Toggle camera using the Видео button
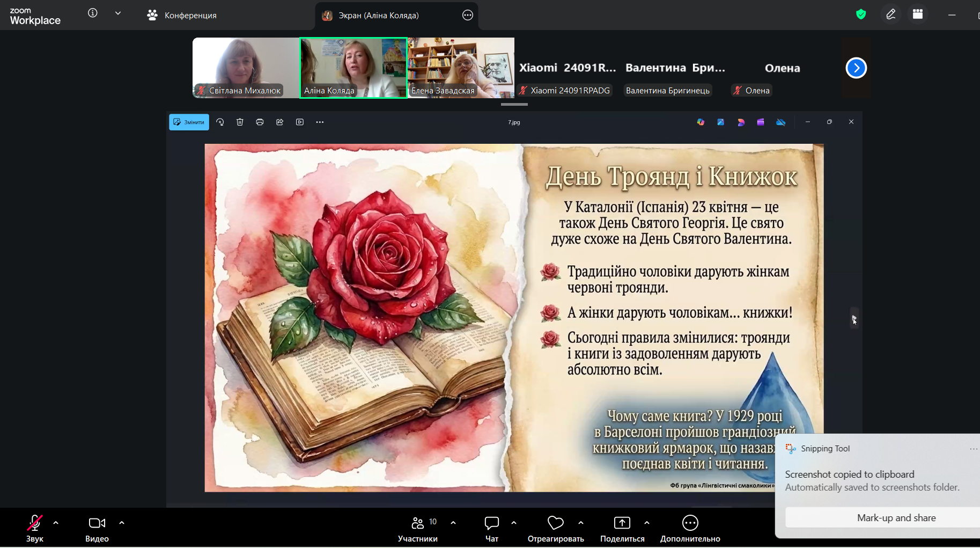Image resolution: width=980 pixels, height=548 pixels. coord(97,528)
